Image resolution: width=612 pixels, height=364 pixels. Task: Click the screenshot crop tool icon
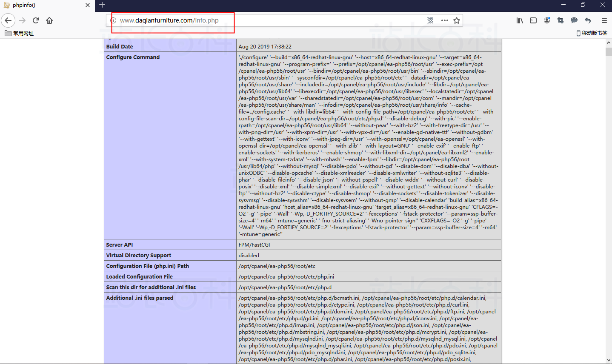tap(561, 20)
